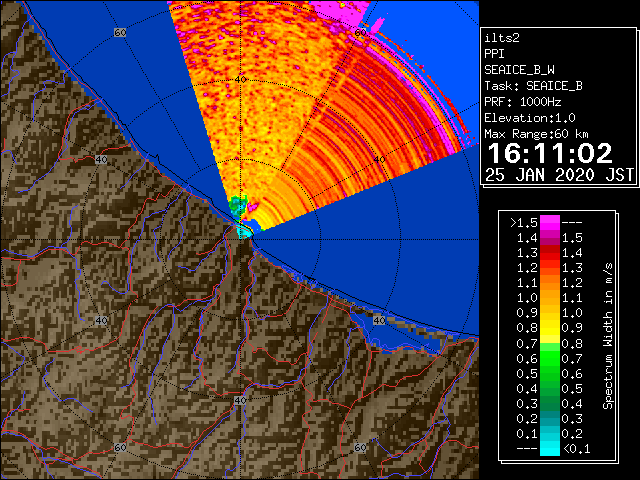Click the radar site name "ilts2"
640x480 pixels.
click(x=502, y=38)
